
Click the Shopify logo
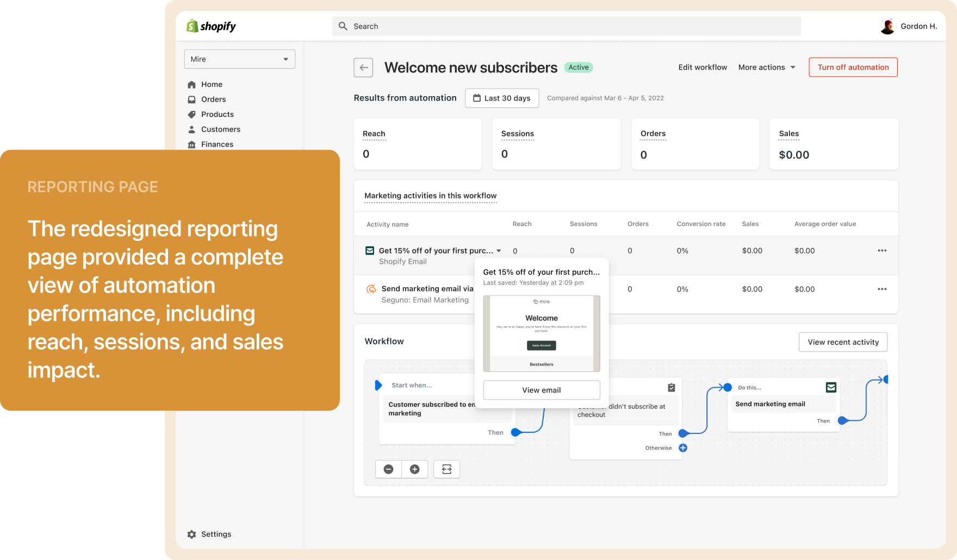tap(212, 26)
